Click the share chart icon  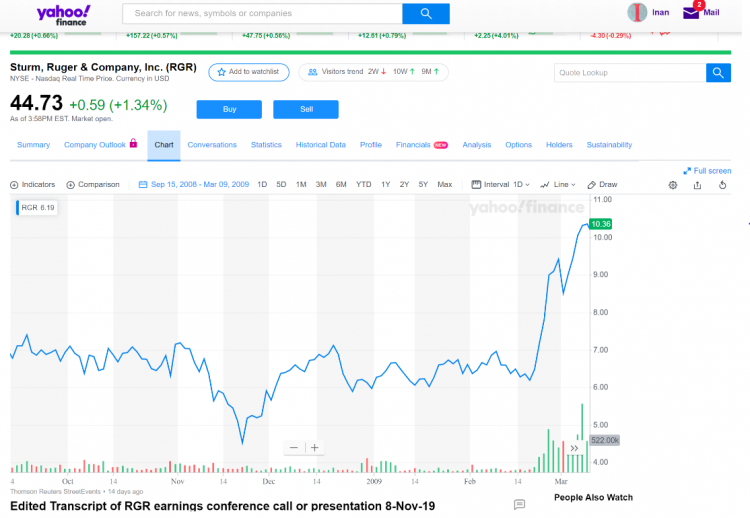tap(697, 185)
